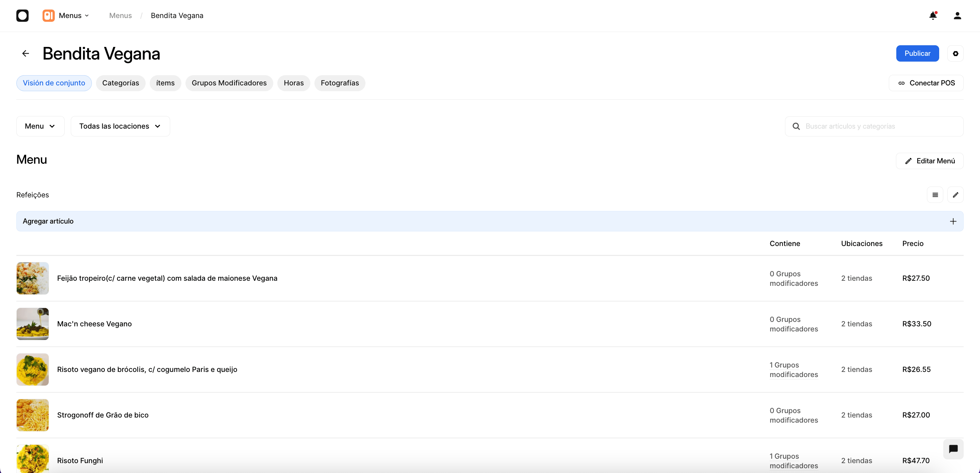Click the settings gear next to Publicar
Screen dimensions: 980x473
[x=955, y=53]
